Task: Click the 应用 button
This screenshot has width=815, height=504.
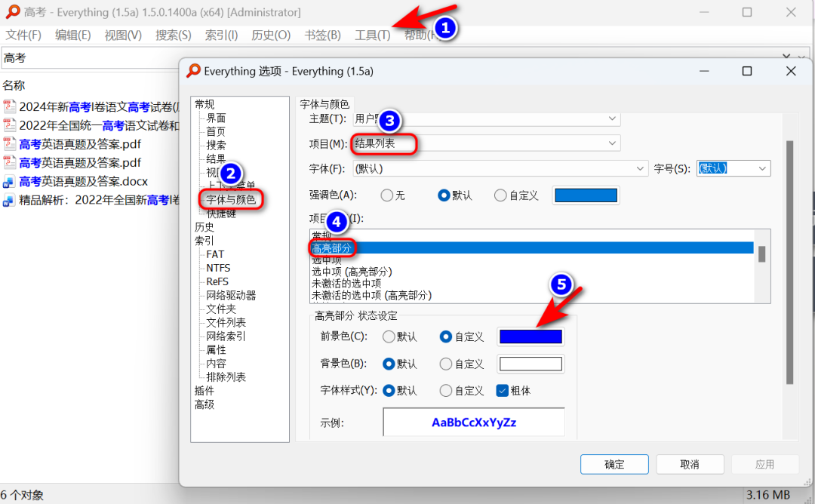Action: click(764, 464)
